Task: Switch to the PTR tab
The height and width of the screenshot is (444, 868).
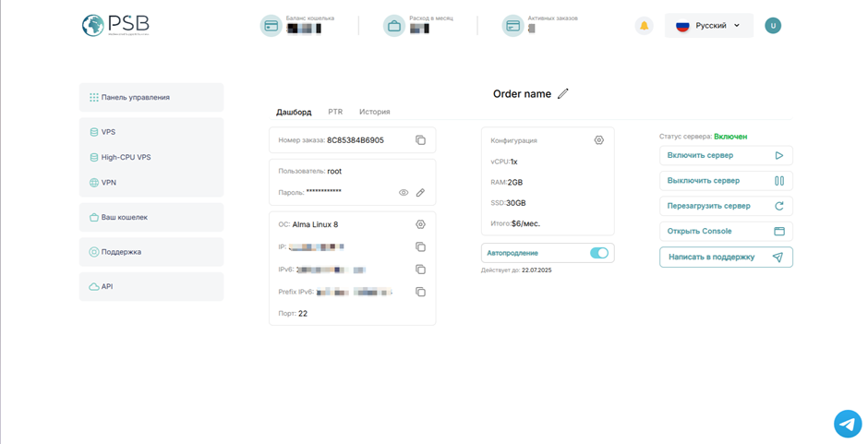Action: point(335,112)
